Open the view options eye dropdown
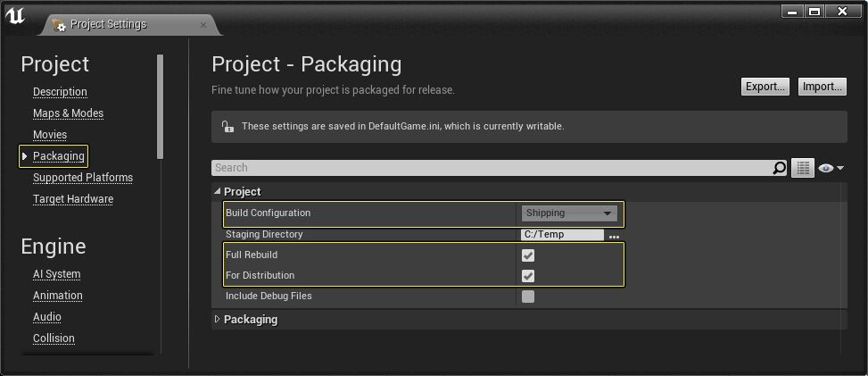 [x=831, y=168]
